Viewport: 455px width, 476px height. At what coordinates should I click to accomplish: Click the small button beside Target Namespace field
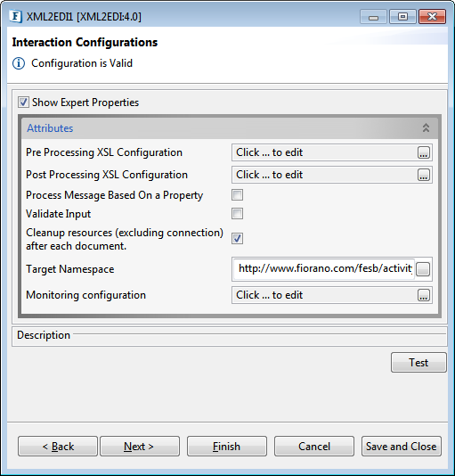coord(423,269)
